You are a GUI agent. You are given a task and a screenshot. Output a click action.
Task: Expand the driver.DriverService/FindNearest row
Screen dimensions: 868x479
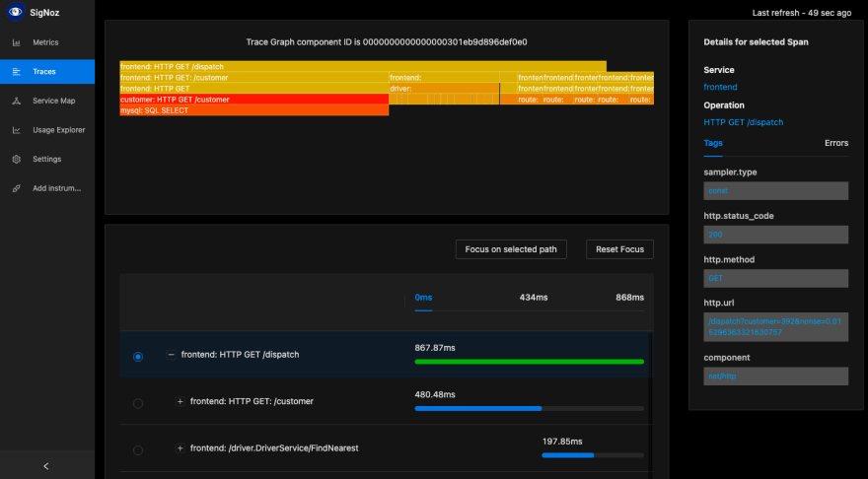(x=180, y=448)
